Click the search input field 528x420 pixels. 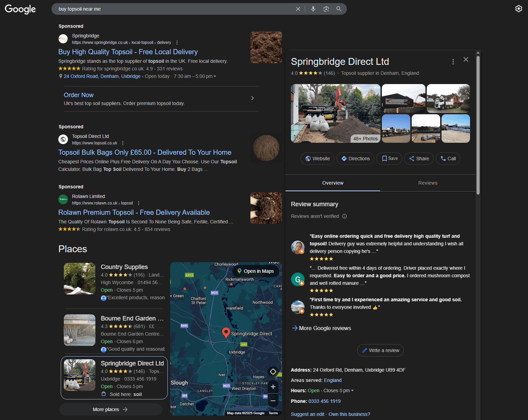click(175, 9)
